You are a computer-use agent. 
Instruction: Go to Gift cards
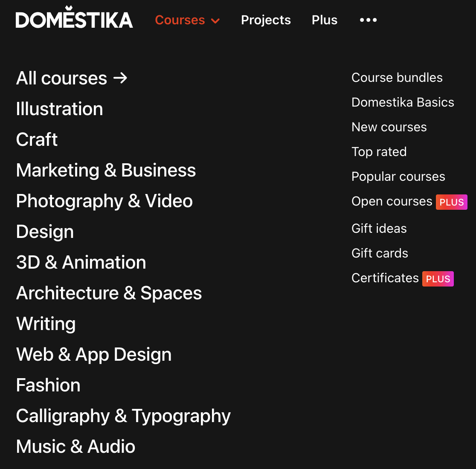pyautogui.click(x=380, y=253)
